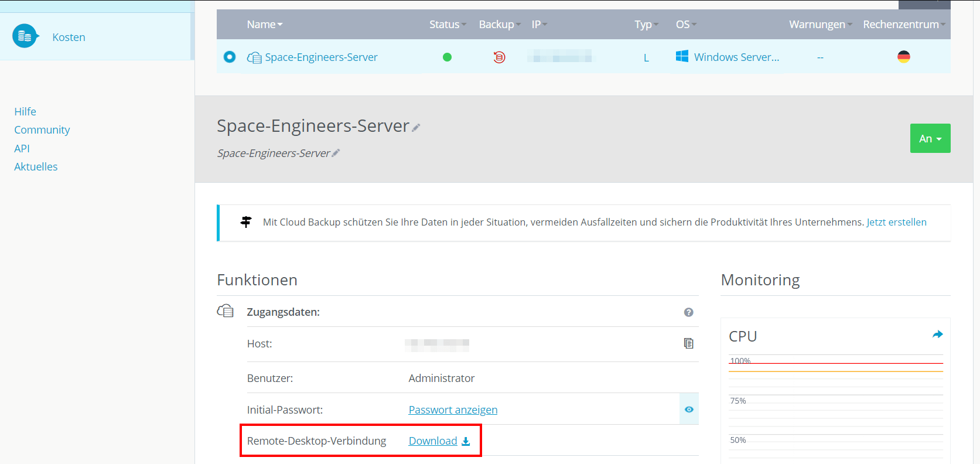Viewport: 980px width, 464px height.
Task: Open the Hilfe sidebar link
Action: [25, 111]
